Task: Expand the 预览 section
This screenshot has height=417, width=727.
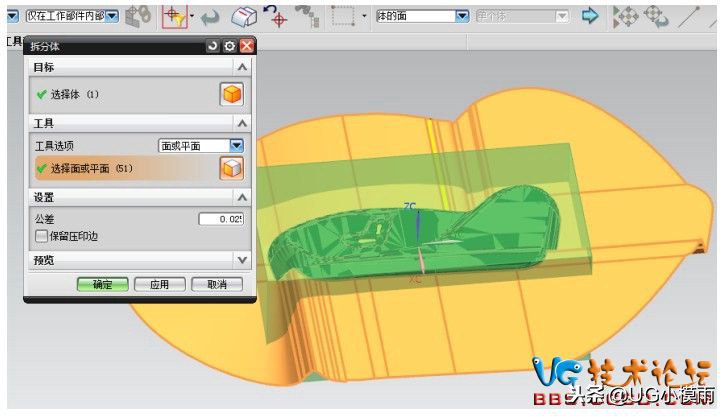Action: [241, 260]
